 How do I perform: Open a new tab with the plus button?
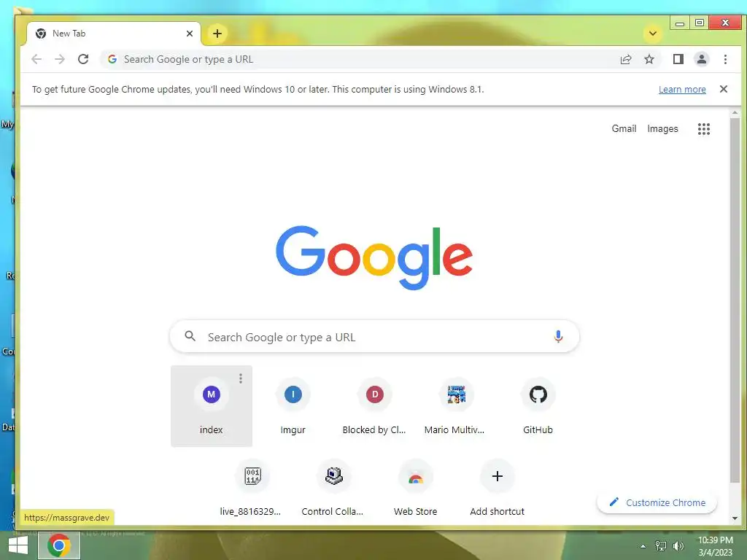217,34
